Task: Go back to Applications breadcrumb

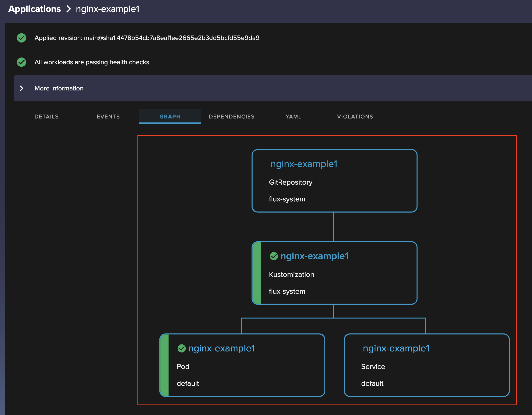Action: (35, 9)
